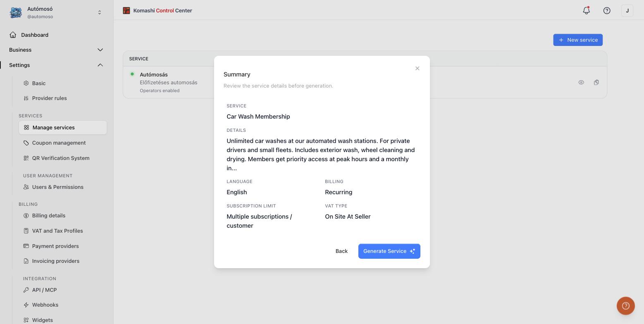The width and height of the screenshot is (644, 324).
Task: Select the Autómosás service row title
Action: pos(154,74)
